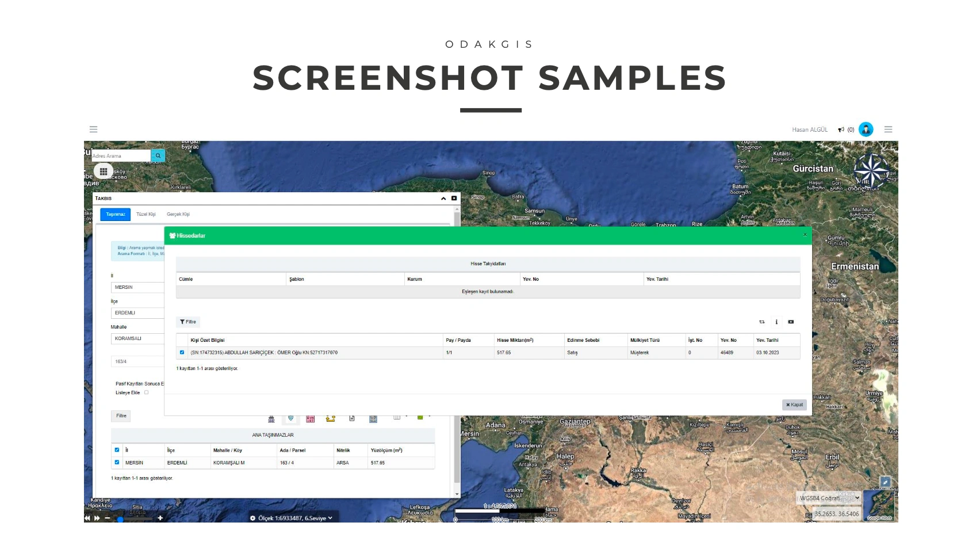Switch to the Gerçek Kişi tab
Screen dimensions: 980x549
tap(178, 215)
